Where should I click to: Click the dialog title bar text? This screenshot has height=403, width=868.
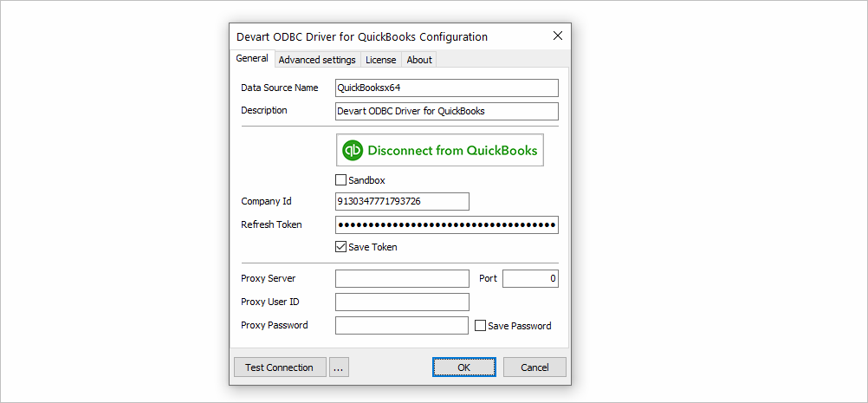362,37
